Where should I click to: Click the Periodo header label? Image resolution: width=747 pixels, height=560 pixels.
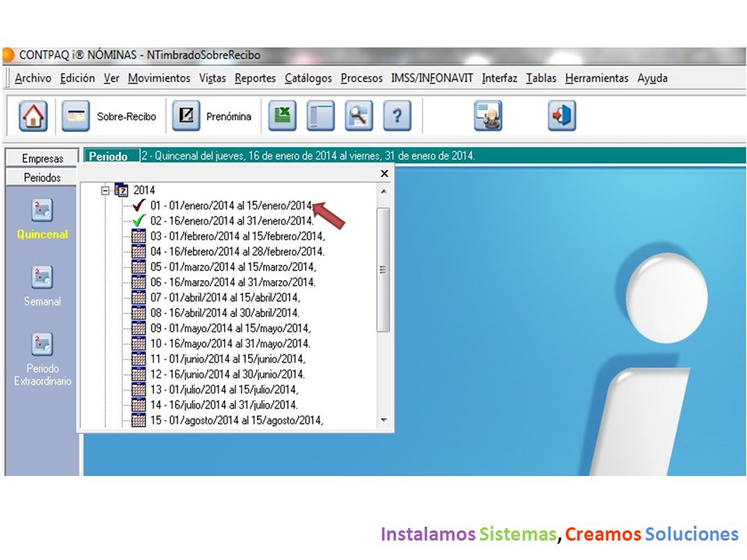coord(108,156)
